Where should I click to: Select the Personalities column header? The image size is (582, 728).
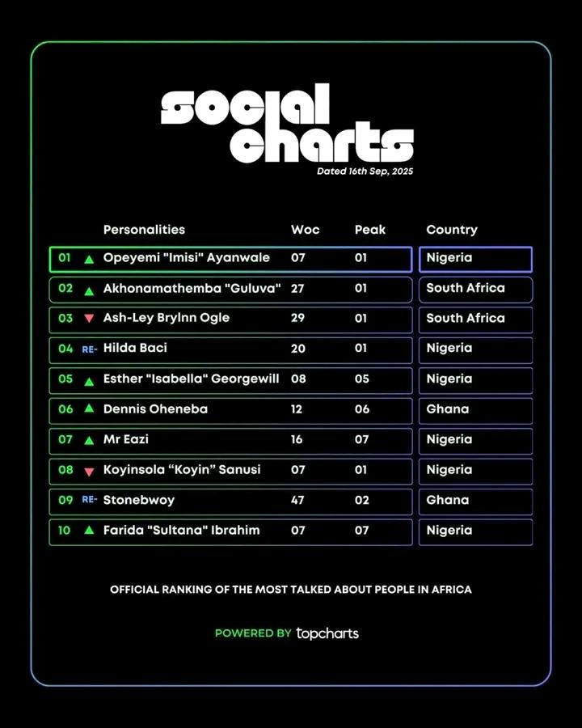(x=144, y=230)
